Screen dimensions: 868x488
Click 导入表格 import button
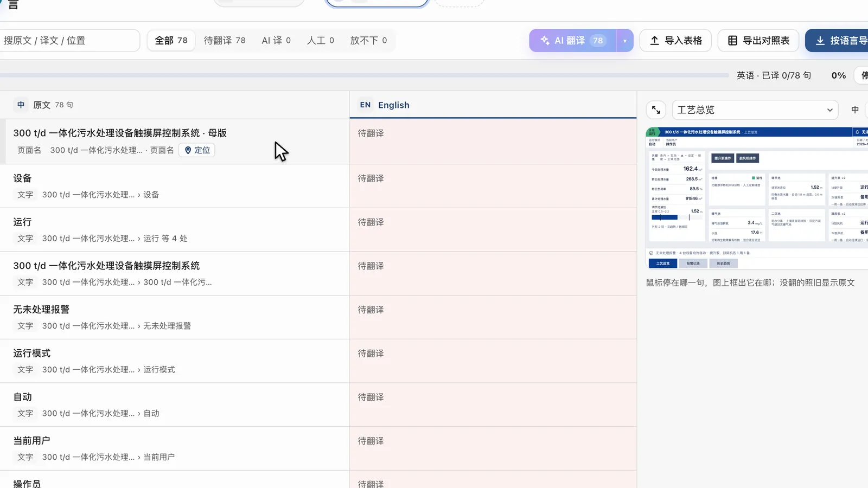click(x=675, y=41)
